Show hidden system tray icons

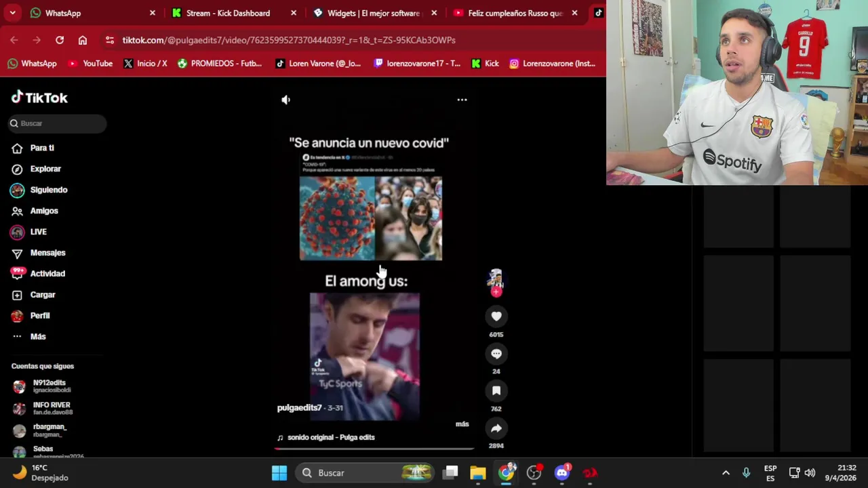726,473
